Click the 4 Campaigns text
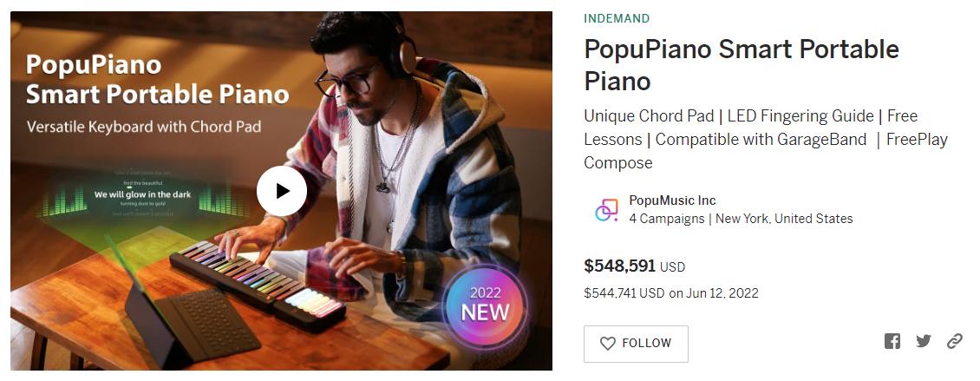Viewport: 980px width, 381px height. (666, 219)
